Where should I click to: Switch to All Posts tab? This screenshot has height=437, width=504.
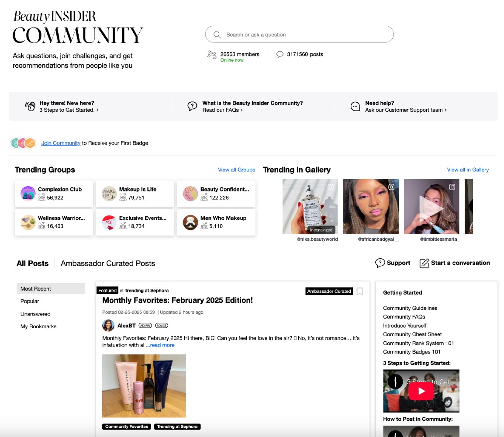click(x=32, y=264)
